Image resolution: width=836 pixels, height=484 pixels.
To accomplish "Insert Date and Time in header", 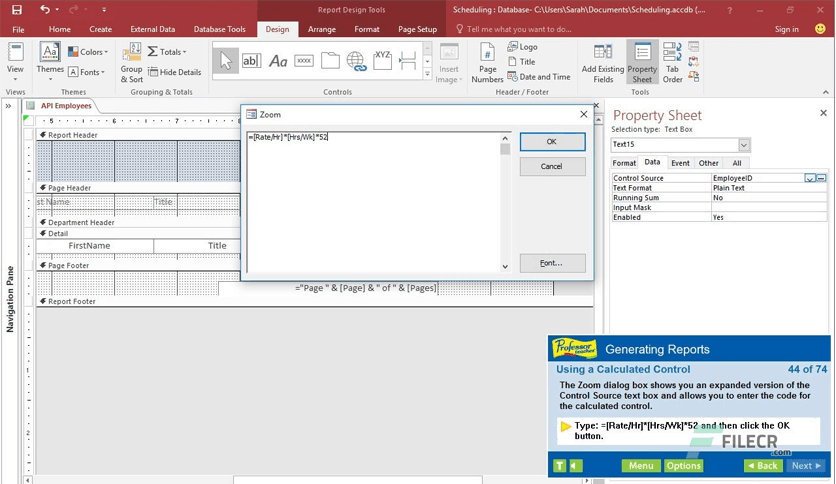I will tap(538, 77).
